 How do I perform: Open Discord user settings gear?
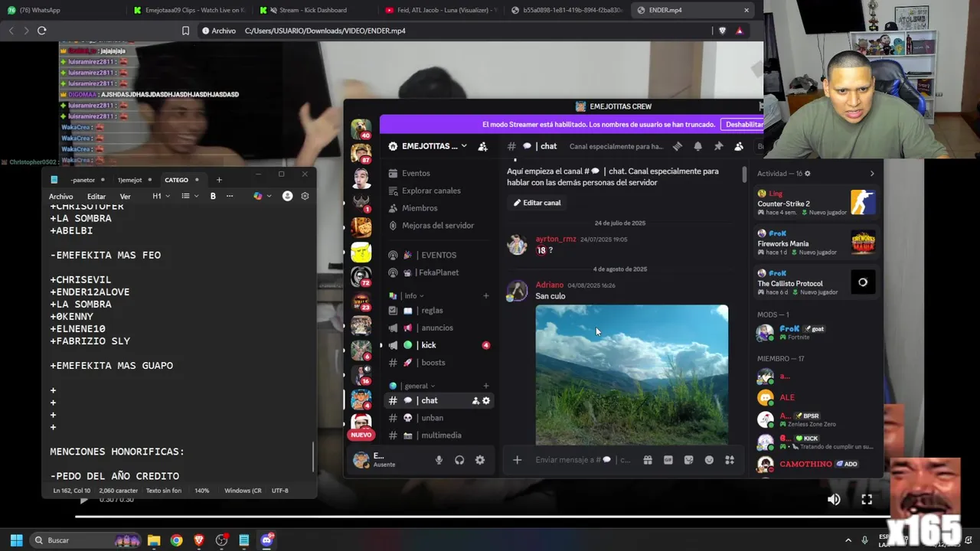[480, 460]
